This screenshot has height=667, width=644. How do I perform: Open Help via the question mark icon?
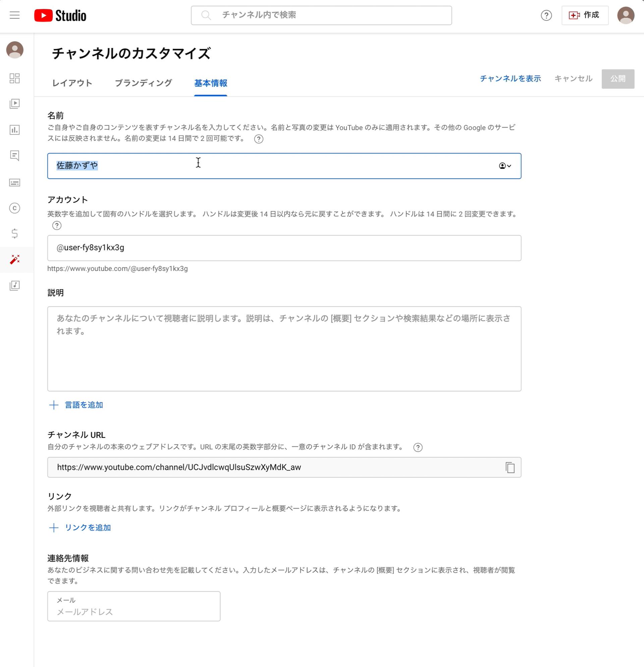pos(546,15)
